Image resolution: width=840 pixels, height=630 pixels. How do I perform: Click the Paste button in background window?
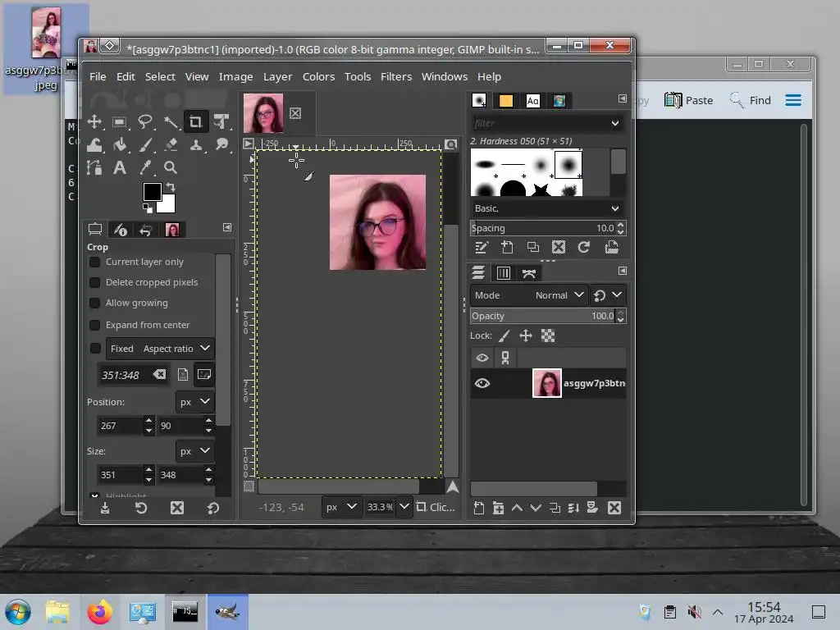688,100
